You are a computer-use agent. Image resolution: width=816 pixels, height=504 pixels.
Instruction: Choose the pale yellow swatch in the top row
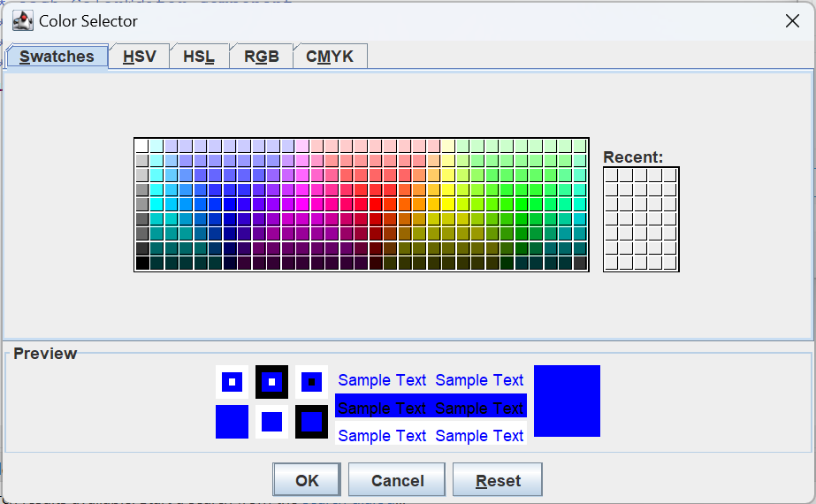(448, 146)
